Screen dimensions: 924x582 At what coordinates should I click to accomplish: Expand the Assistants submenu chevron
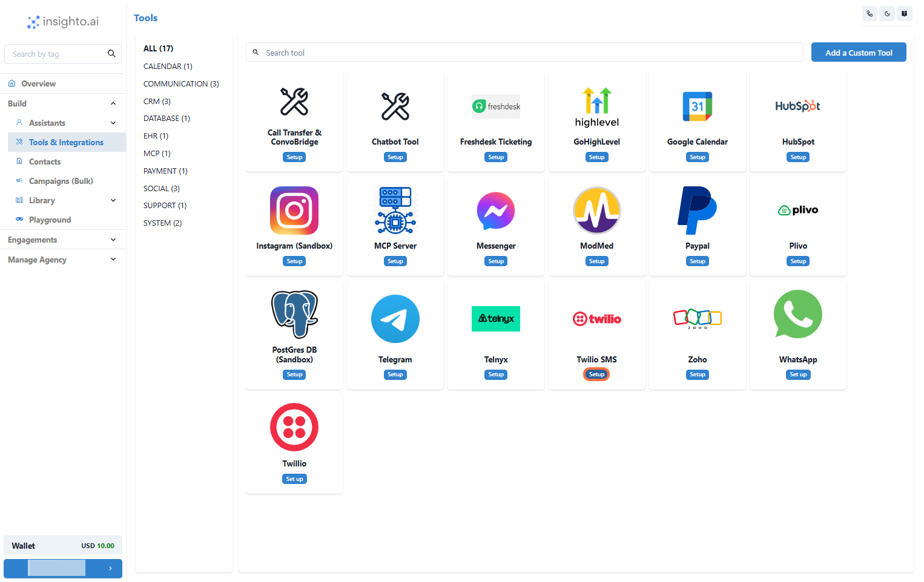(113, 123)
